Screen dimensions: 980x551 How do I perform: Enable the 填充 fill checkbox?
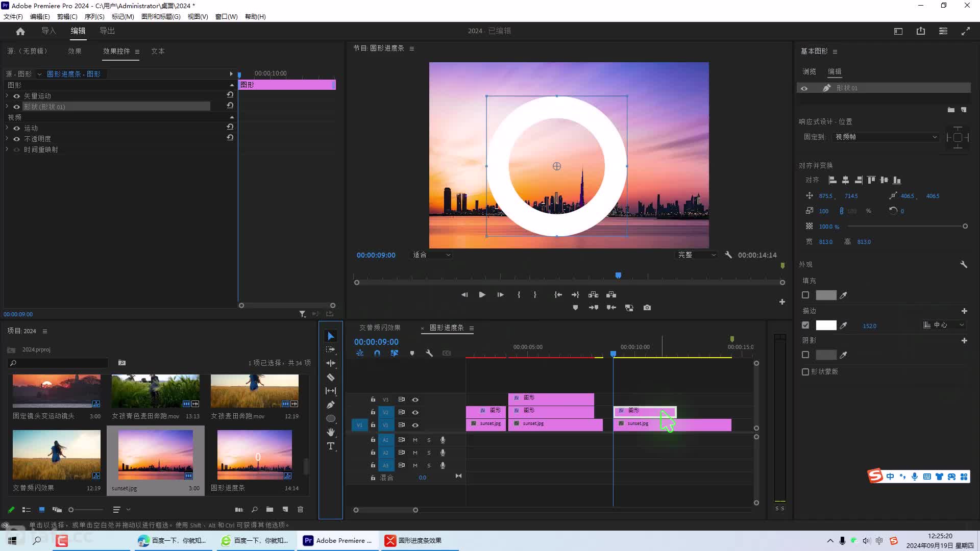click(805, 295)
